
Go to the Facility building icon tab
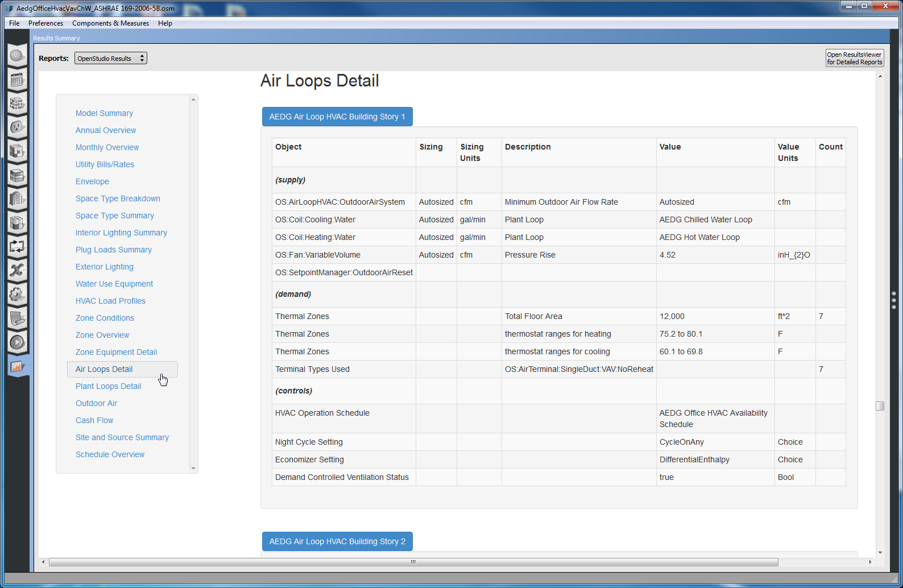pos(17,199)
